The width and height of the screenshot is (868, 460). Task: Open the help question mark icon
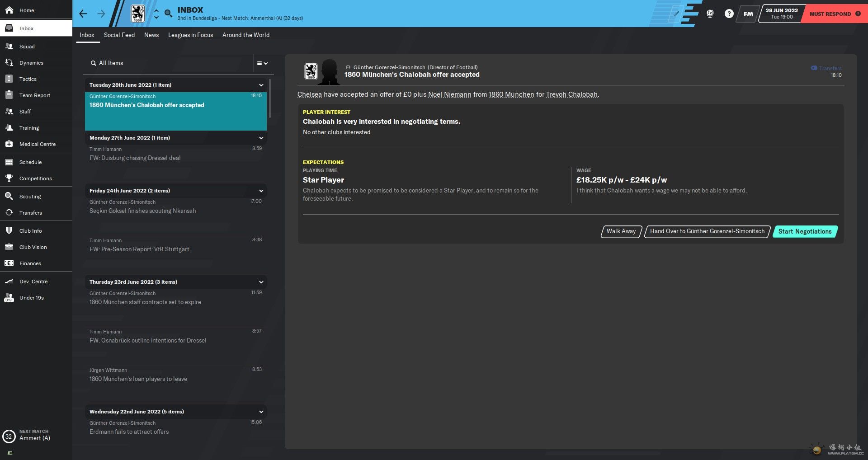[729, 14]
